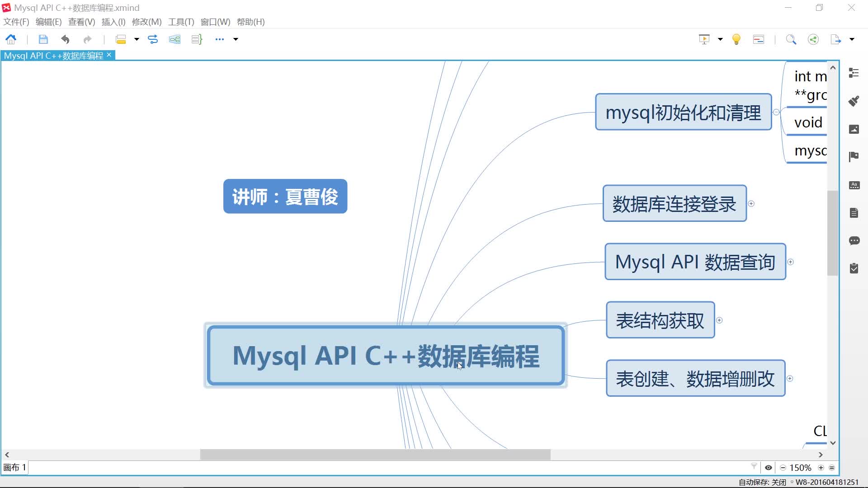The height and width of the screenshot is (488, 868).
Task: Open topic insert type dropdown
Action: (136, 39)
